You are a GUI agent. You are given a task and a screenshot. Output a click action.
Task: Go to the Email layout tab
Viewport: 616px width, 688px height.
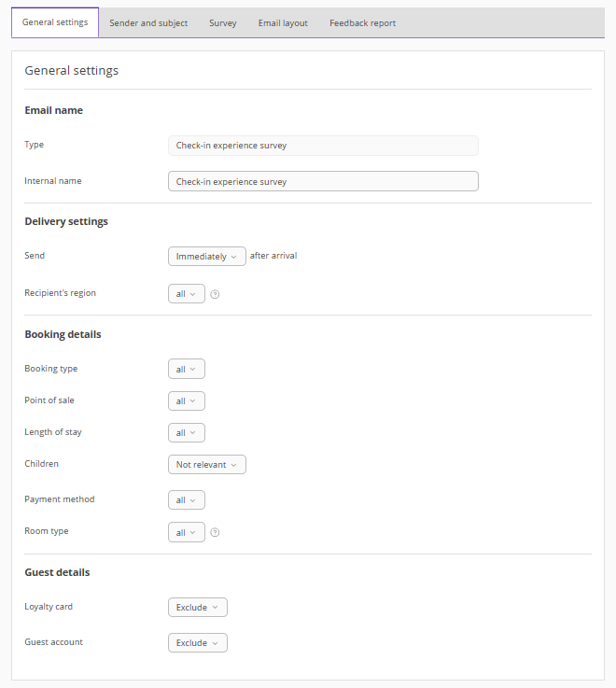pyautogui.click(x=283, y=23)
